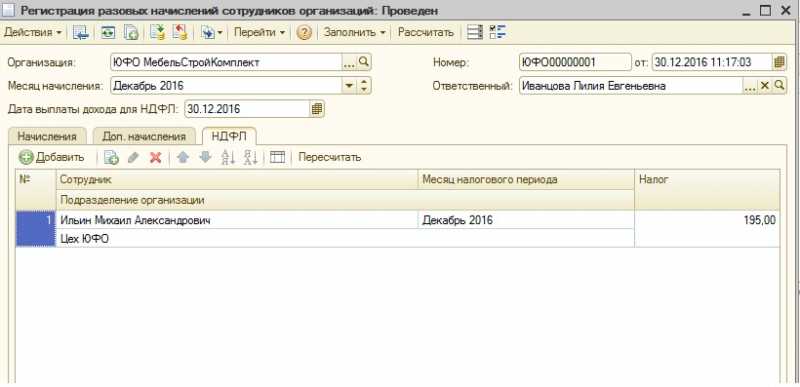
Task: Open the Перейти menu
Action: tap(259, 32)
